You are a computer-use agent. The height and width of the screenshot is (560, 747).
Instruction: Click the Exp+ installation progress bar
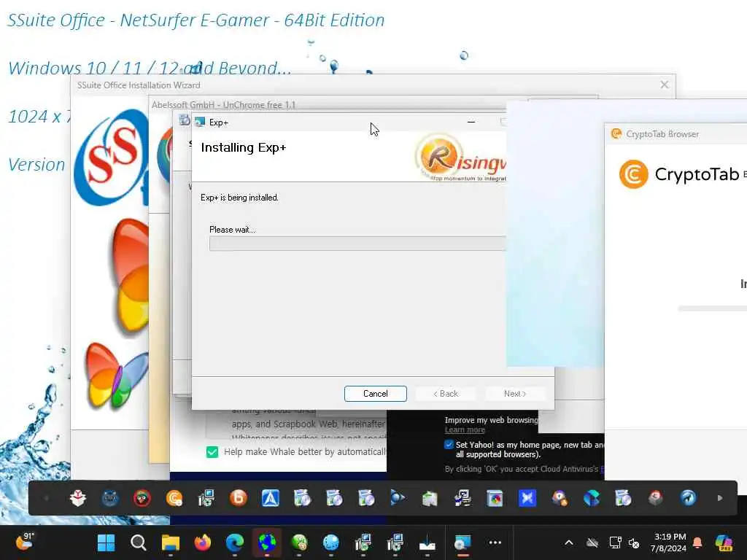357,244
